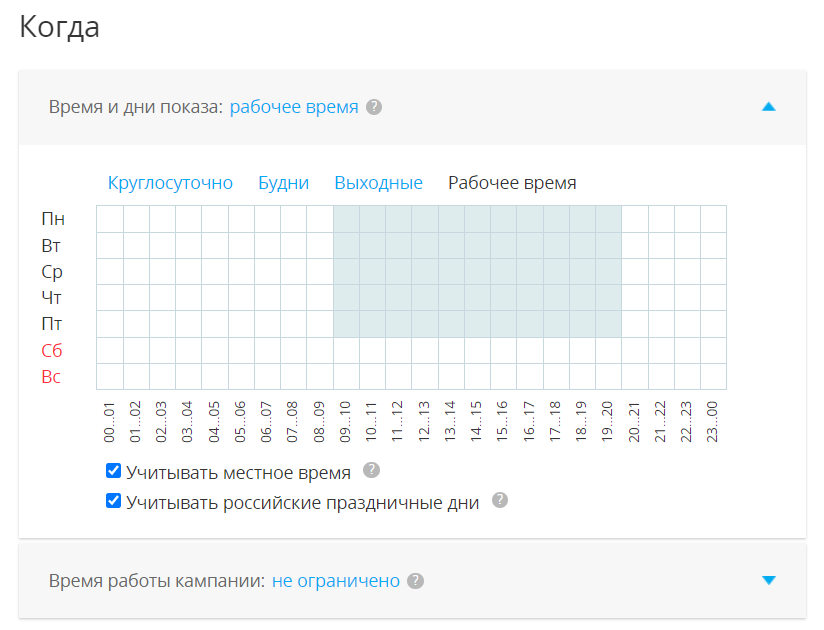
Task: Click help icon beside российские праздничные дни
Action: coord(500,500)
